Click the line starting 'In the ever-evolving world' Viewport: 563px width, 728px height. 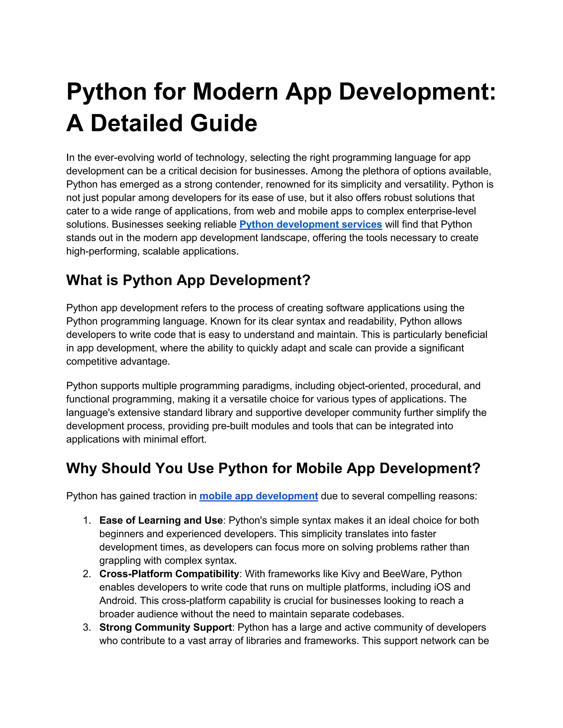(268, 157)
